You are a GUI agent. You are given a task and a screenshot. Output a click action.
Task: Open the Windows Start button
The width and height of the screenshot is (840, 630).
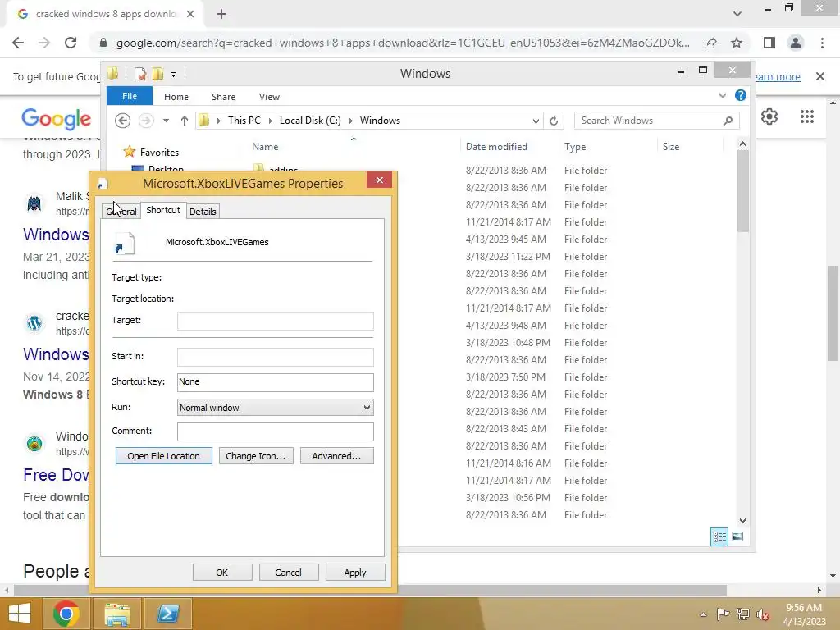click(20, 614)
